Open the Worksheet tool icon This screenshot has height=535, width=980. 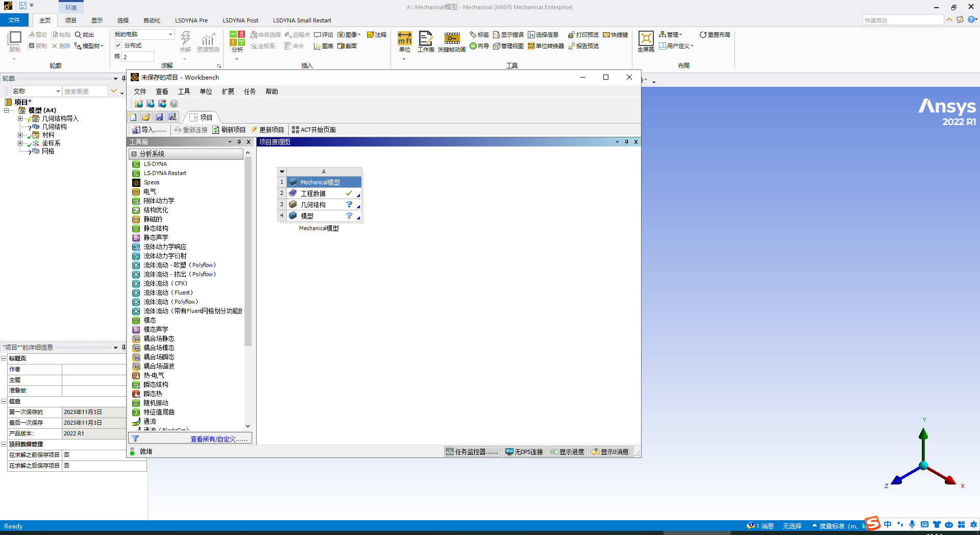pyautogui.click(x=425, y=38)
